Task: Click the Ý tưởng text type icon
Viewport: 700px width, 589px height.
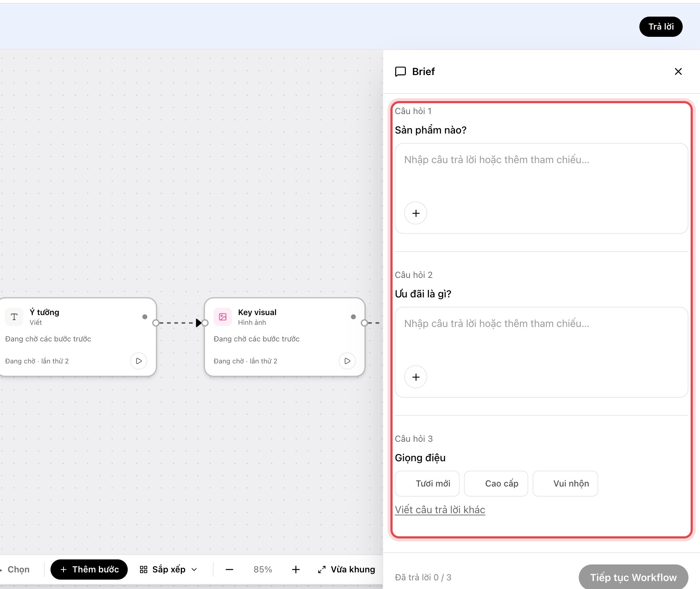Action: click(x=14, y=317)
